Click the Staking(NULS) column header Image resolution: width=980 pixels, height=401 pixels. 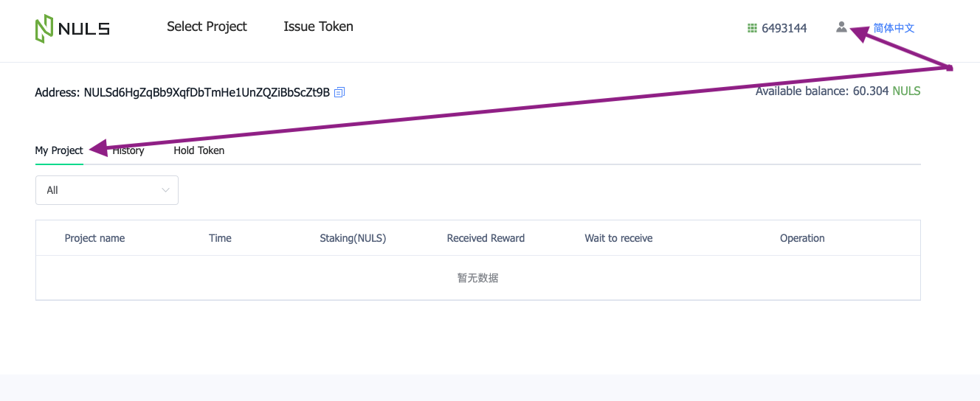[x=353, y=238]
